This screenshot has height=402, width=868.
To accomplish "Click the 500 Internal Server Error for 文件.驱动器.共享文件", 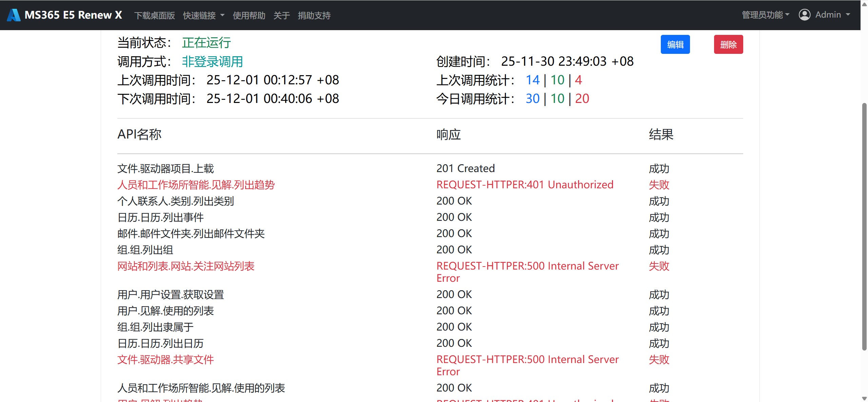I will tap(528, 365).
